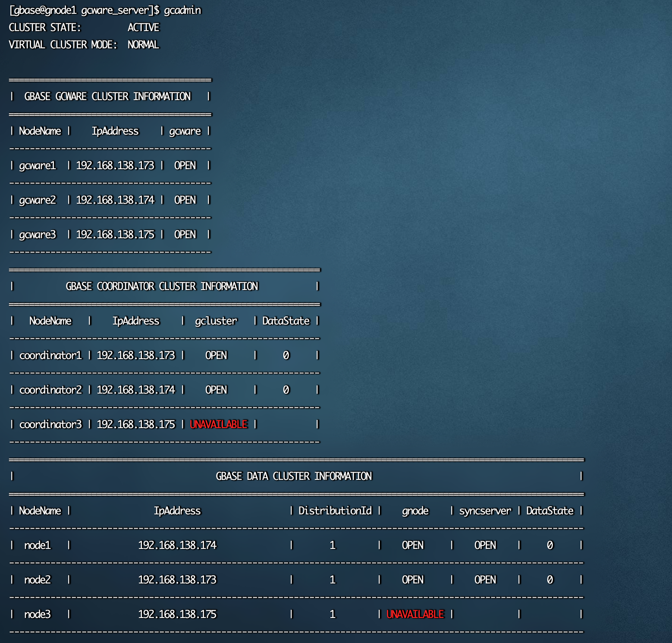Screen dimensions: 672x643
Task: Click the red UNAVAILABLE status of coordinator3
Action: click(x=219, y=425)
